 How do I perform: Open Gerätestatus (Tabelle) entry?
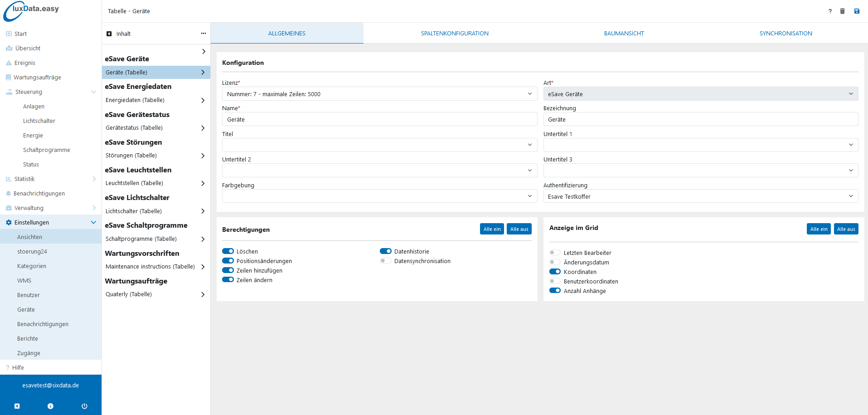tap(156, 128)
